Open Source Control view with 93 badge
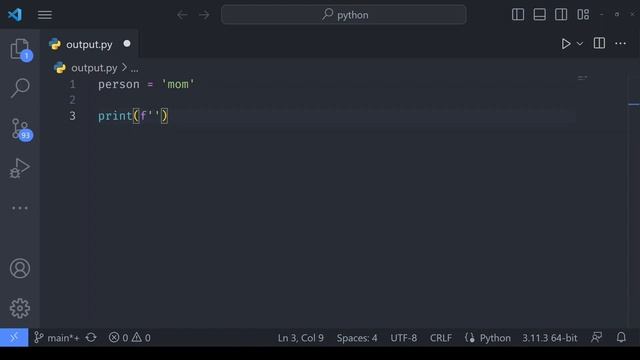 pyautogui.click(x=20, y=129)
